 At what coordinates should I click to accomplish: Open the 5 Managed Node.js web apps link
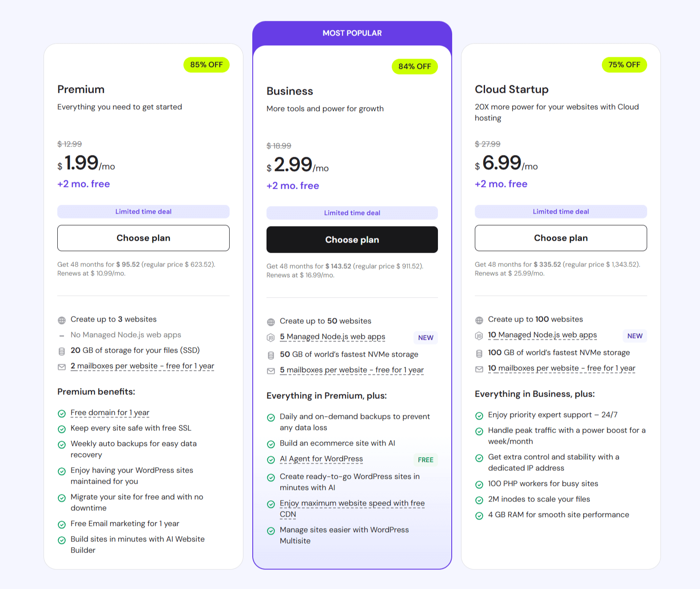tap(332, 337)
